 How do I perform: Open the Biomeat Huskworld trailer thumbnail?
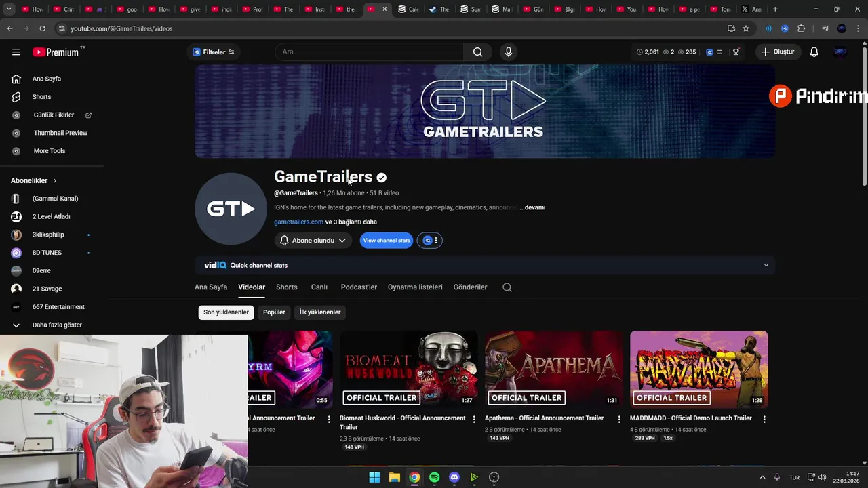pyautogui.click(x=409, y=369)
